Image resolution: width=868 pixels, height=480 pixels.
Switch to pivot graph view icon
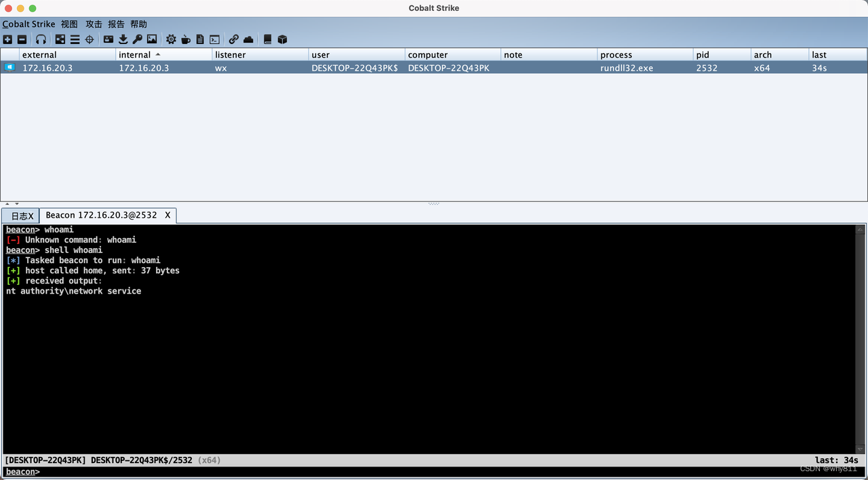60,39
